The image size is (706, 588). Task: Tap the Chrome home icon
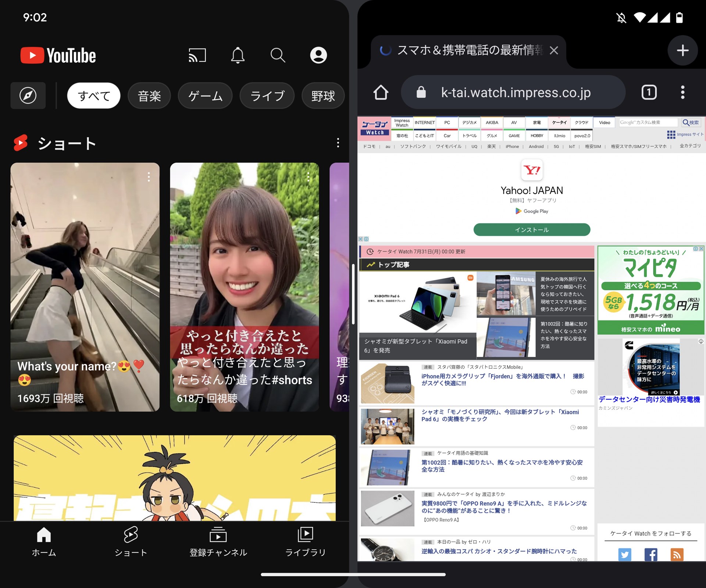(380, 92)
